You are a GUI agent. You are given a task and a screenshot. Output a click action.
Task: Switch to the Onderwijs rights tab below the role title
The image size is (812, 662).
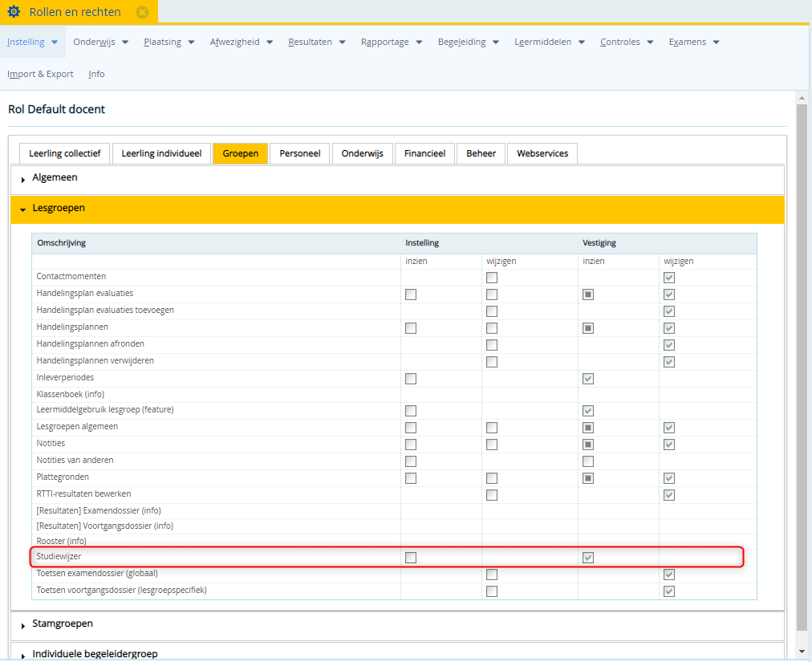click(363, 153)
